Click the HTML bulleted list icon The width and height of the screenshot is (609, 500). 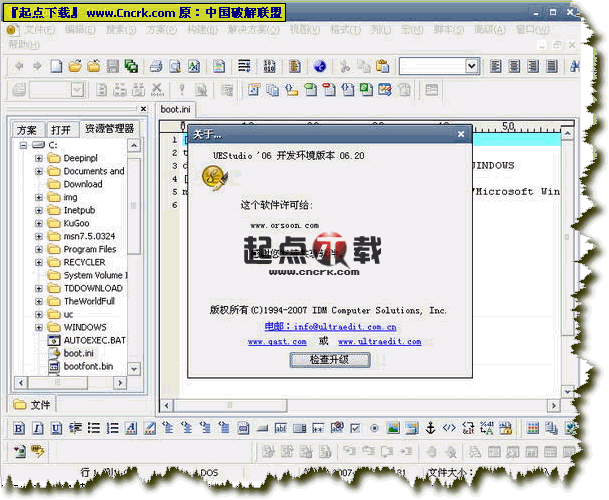click(x=94, y=428)
